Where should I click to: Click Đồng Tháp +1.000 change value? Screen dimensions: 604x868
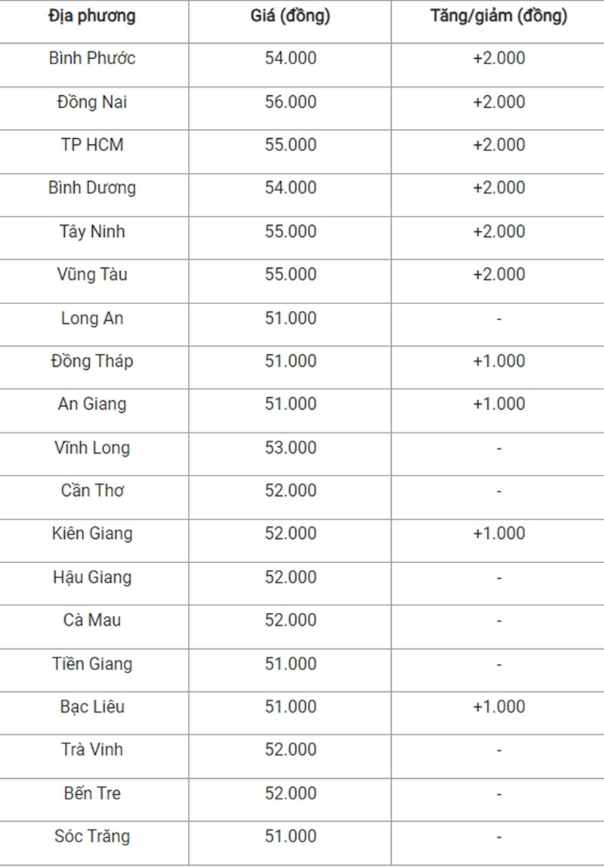pos(499,361)
